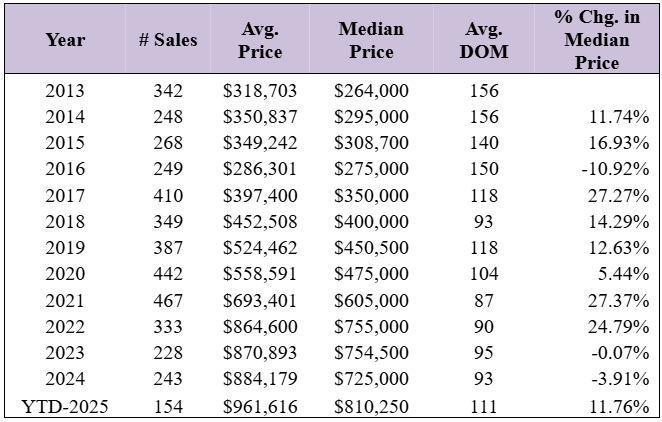Click the # Sales column header
662x422 pixels.
[168, 40]
